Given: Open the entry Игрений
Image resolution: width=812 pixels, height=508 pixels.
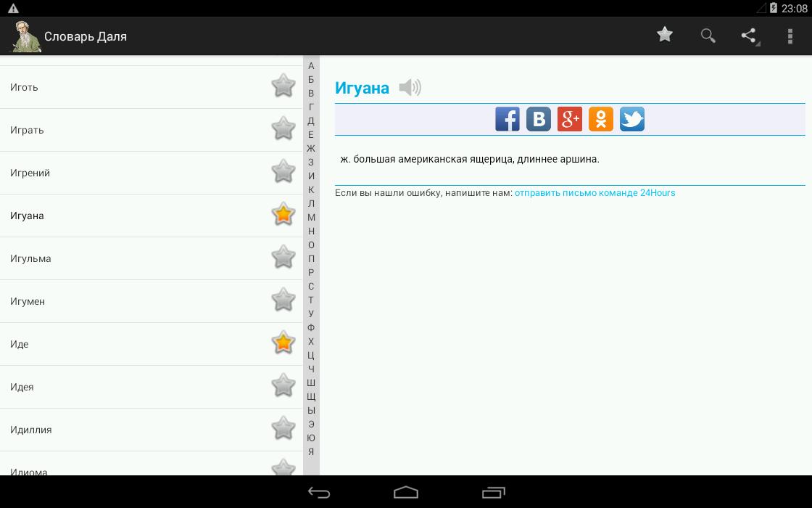Looking at the screenshot, I should click(152, 173).
